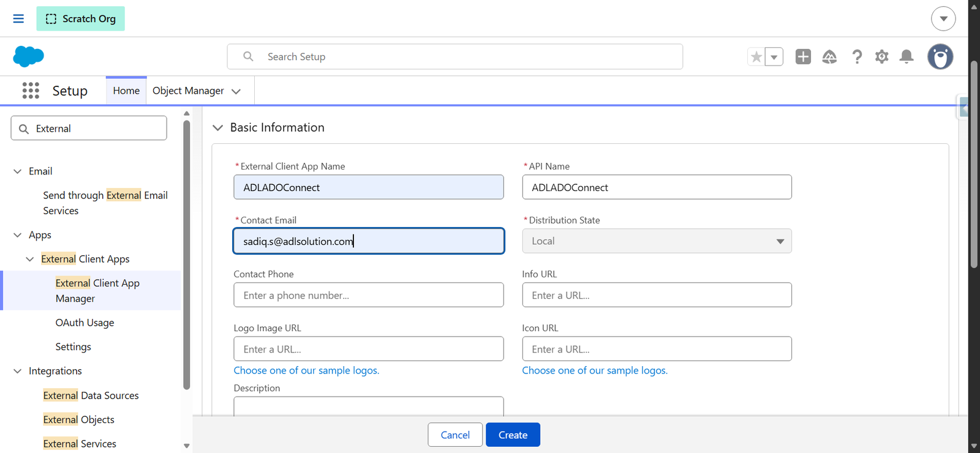
Task: Click the Cancel button
Action: pos(455,435)
